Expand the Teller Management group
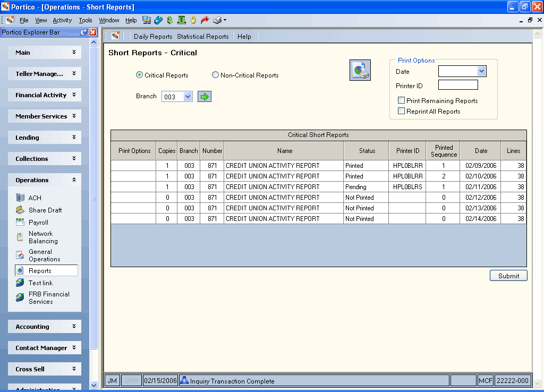544x392 pixels. [x=45, y=73]
